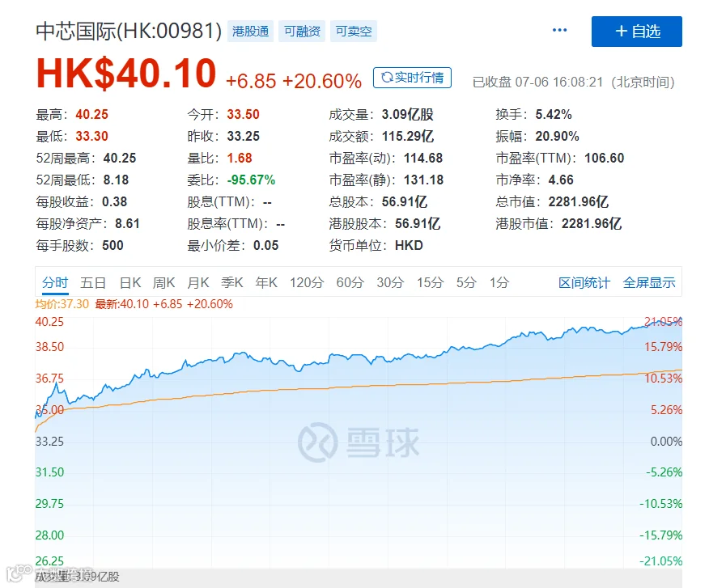Viewport: 709px width, 588px height.
Task: Click the 换手 value 5.42%
Action: click(554, 114)
